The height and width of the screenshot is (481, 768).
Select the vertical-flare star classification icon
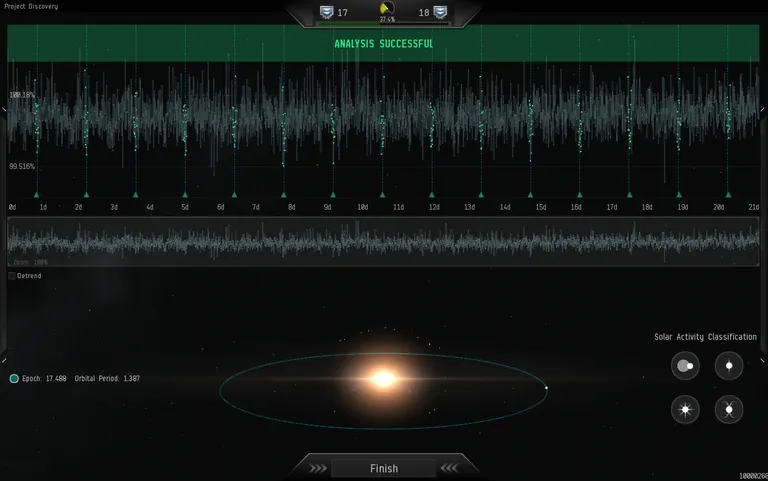(729, 365)
